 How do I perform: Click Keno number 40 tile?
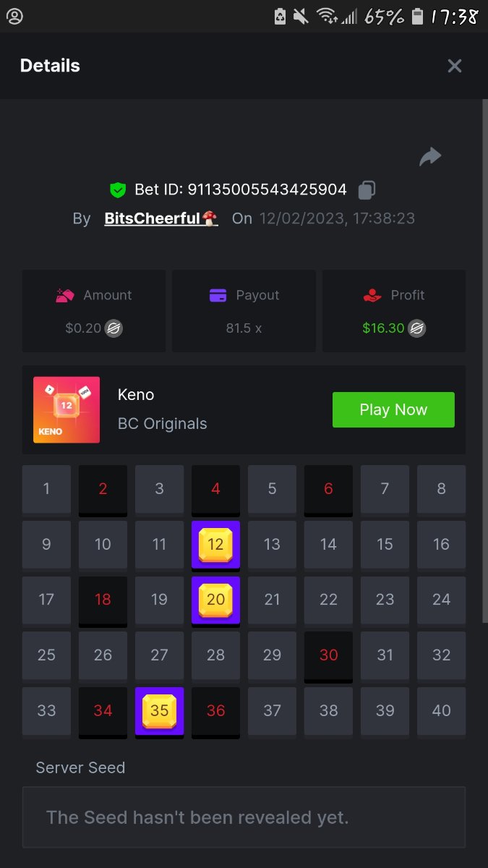(441, 711)
